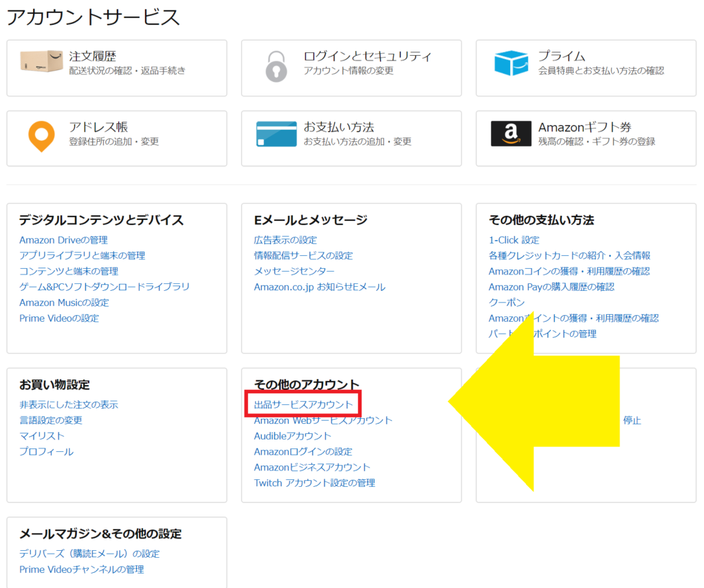Open the 1-Click 設定 link
The height and width of the screenshot is (588, 704).
514,240
